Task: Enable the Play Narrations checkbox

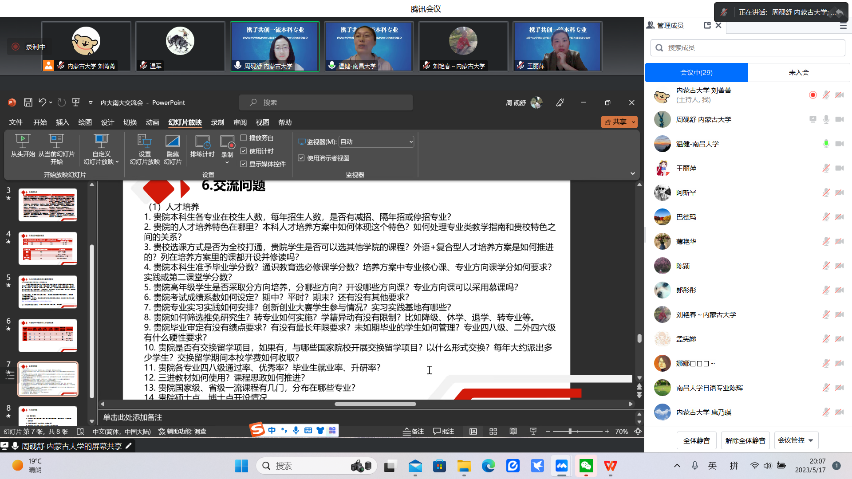Action: pyautogui.click(x=243, y=137)
